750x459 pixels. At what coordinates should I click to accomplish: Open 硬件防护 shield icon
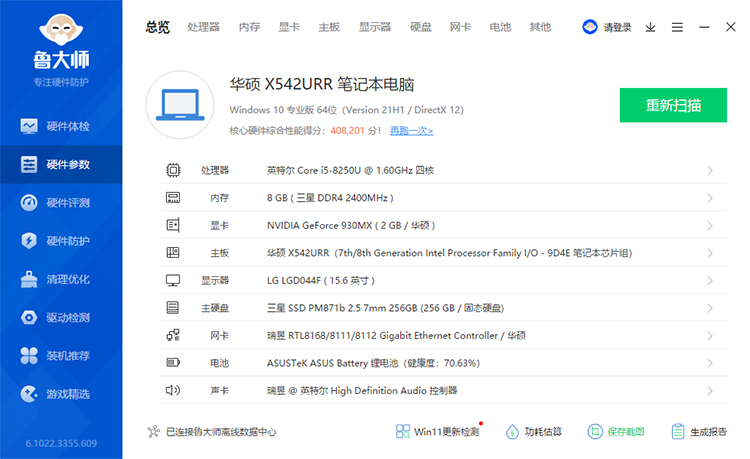click(x=29, y=241)
